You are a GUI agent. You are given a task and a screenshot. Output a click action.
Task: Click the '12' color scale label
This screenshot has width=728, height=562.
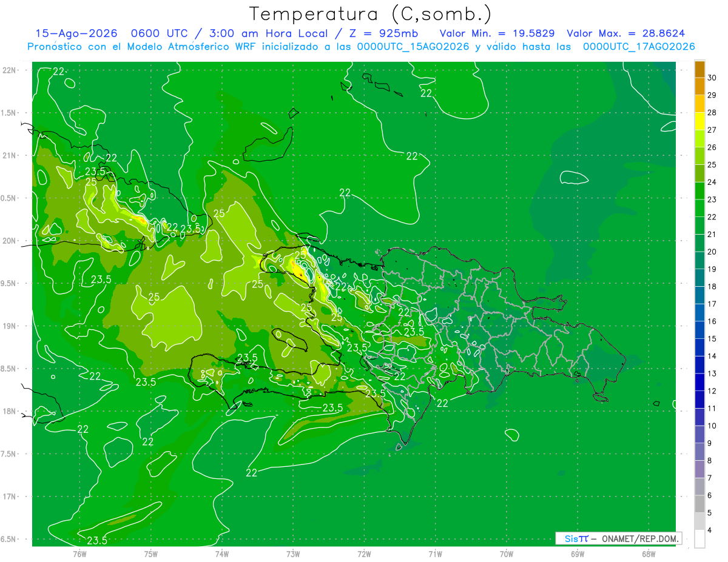pos(712,391)
